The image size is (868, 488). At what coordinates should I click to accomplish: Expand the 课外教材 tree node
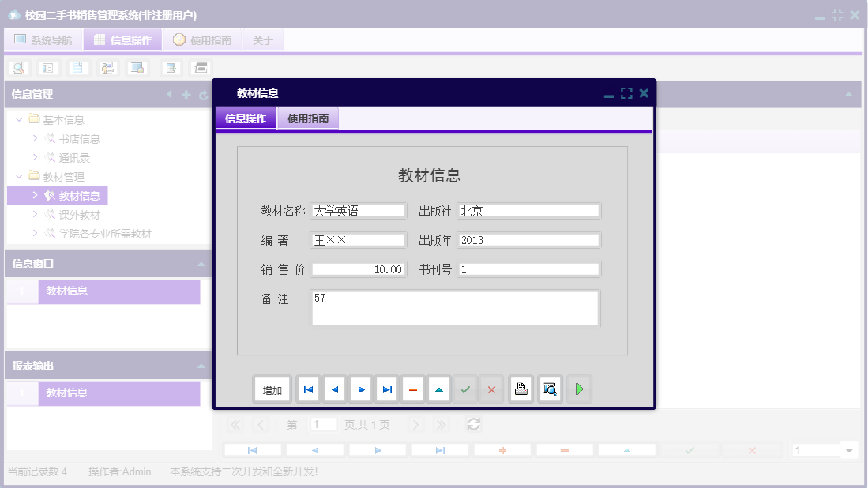tap(35, 214)
